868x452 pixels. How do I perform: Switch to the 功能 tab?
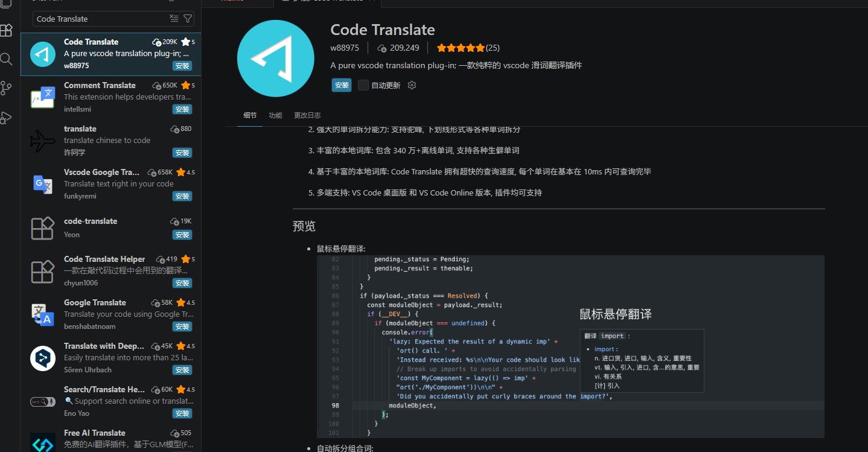pos(275,115)
